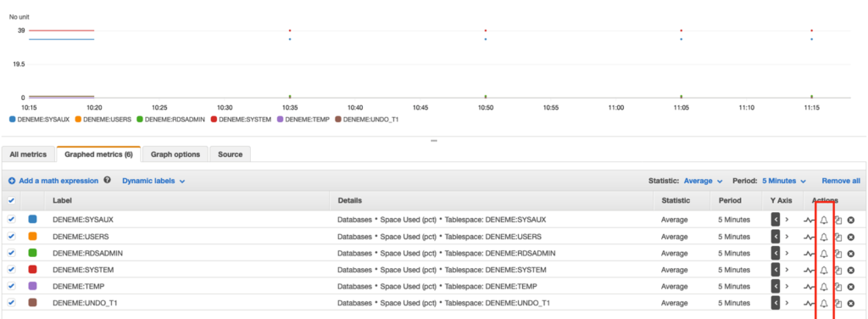Open red color swatch for DENEME:SYSTEM row
868x319 pixels.
point(33,269)
